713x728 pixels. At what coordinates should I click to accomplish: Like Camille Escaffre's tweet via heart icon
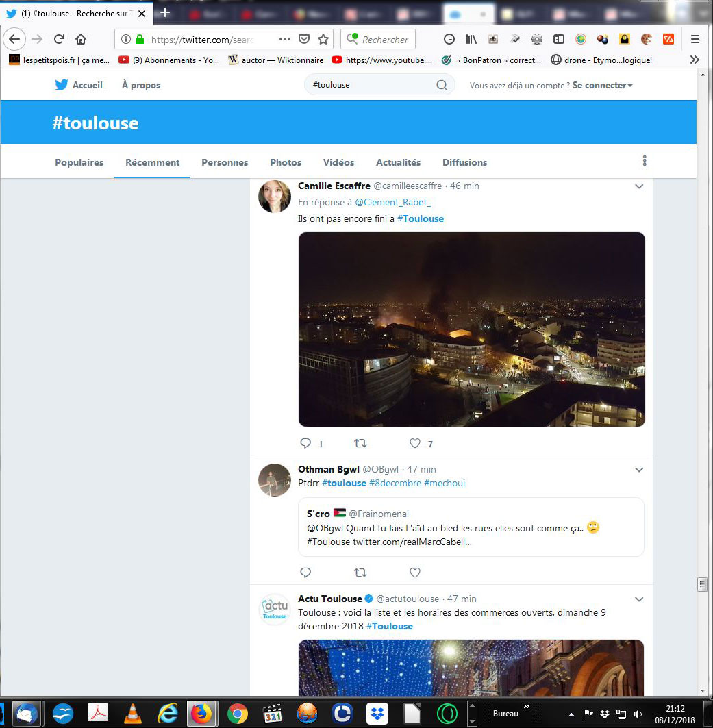415,443
